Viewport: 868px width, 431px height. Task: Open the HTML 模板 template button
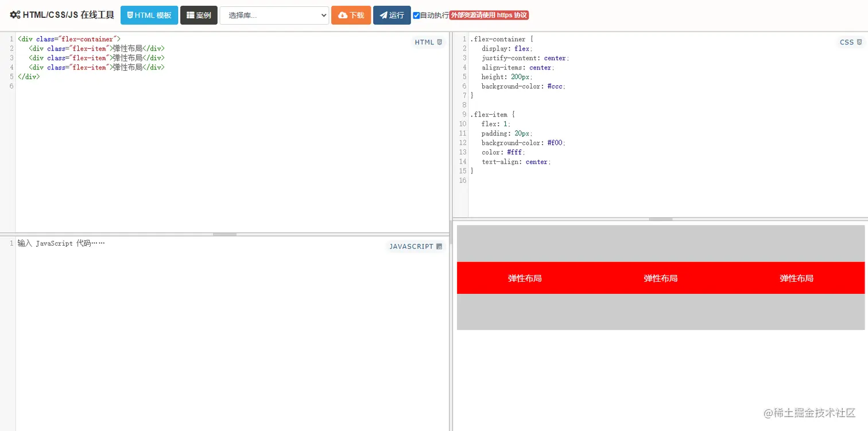(x=149, y=15)
